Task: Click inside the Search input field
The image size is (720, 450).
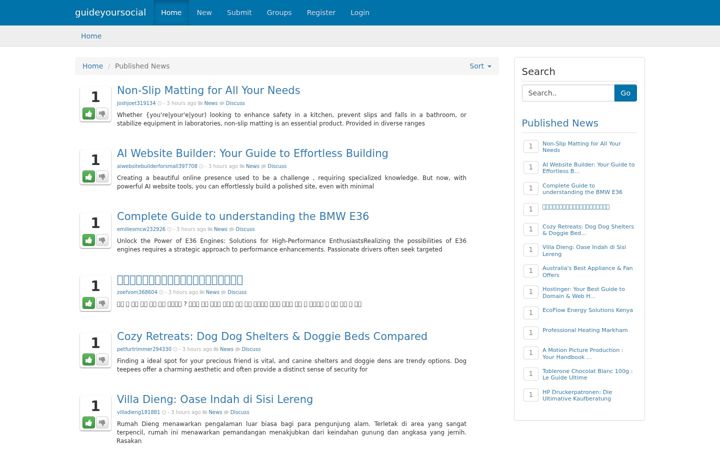Action: click(x=568, y=93)
